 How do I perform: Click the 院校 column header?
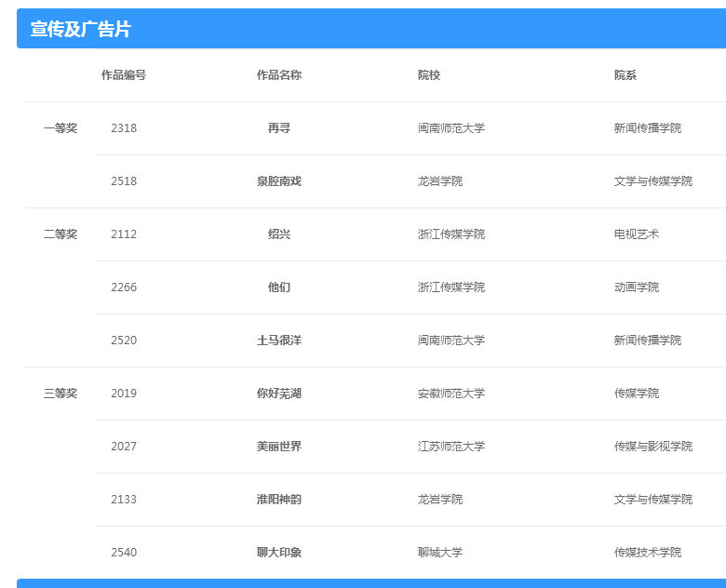tap(429, 75)
